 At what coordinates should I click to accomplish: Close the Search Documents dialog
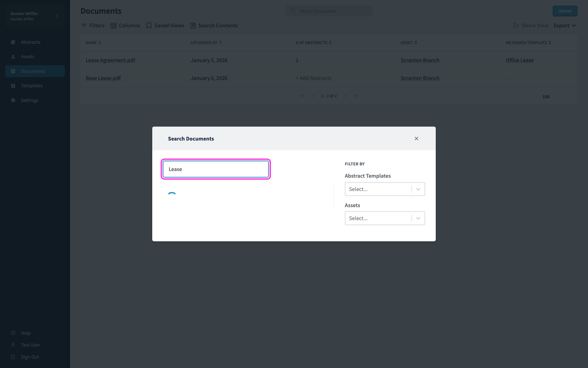[x=416, y=138]
